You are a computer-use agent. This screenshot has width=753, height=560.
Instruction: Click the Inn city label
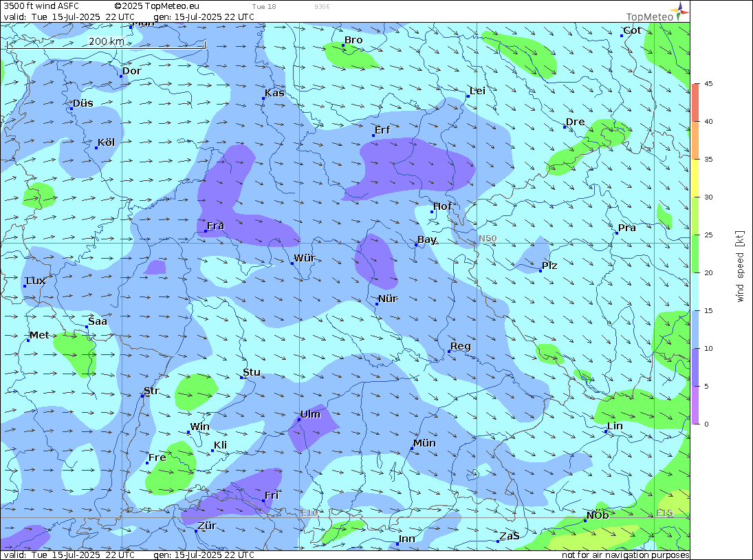click(406, 539)
